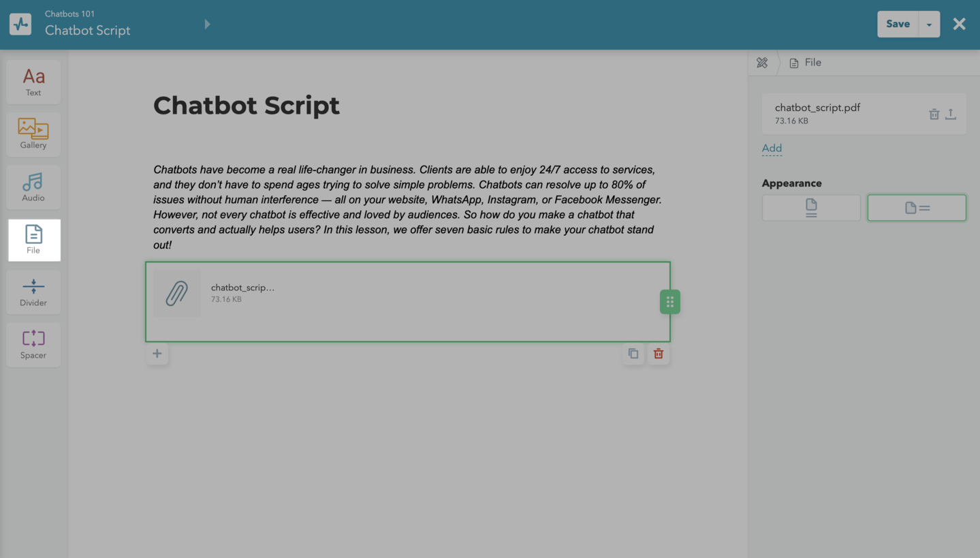Open the Save dropdown arrow
The height and width of the screenshot is (558, 980).
929,25
